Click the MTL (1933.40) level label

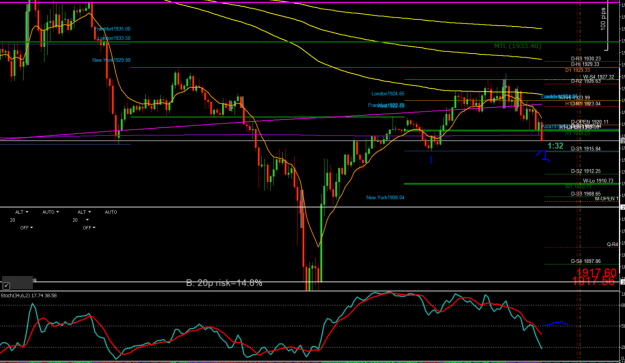517,46
